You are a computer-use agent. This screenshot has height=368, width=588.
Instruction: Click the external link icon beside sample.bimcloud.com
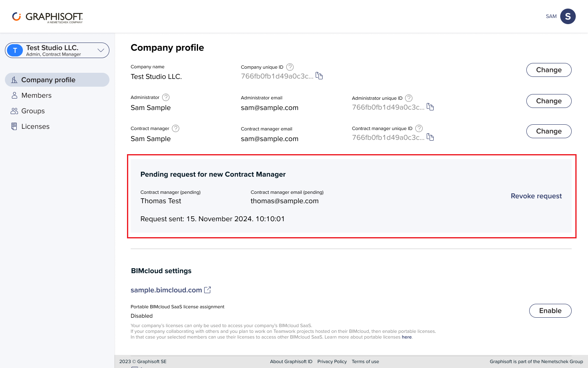[207, 290]
